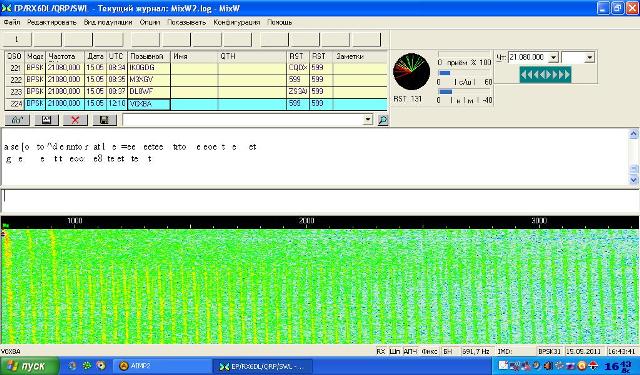Screen dimensions: 640x375
Task: Click the outermost right tuning arrow
Action: 567,75
